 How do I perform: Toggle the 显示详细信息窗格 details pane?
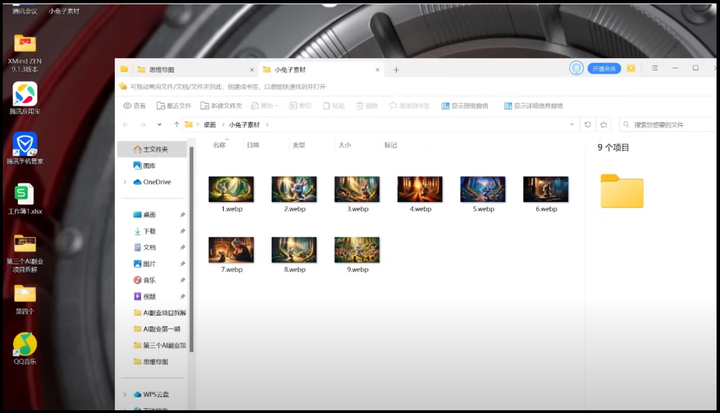[533, 106]
